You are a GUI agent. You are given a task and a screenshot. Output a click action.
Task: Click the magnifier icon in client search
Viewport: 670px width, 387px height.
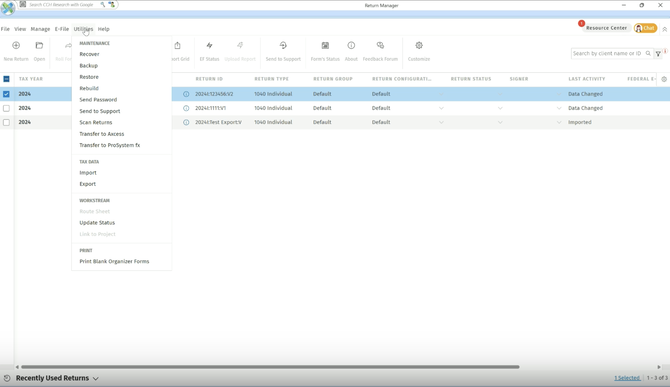(x=648, y=53)
